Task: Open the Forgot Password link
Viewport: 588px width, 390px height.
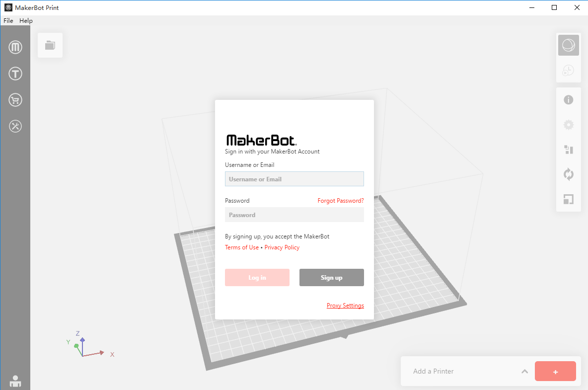Action: tap(341, 200)
